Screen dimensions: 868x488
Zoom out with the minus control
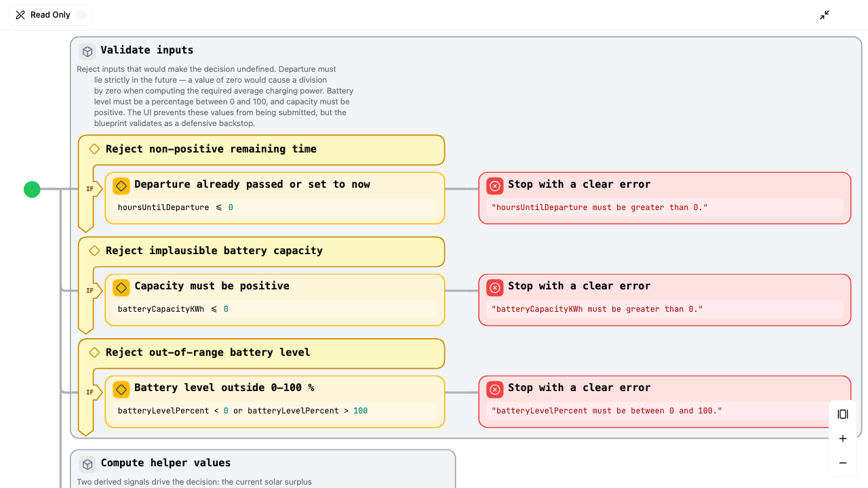click(843, 463)
